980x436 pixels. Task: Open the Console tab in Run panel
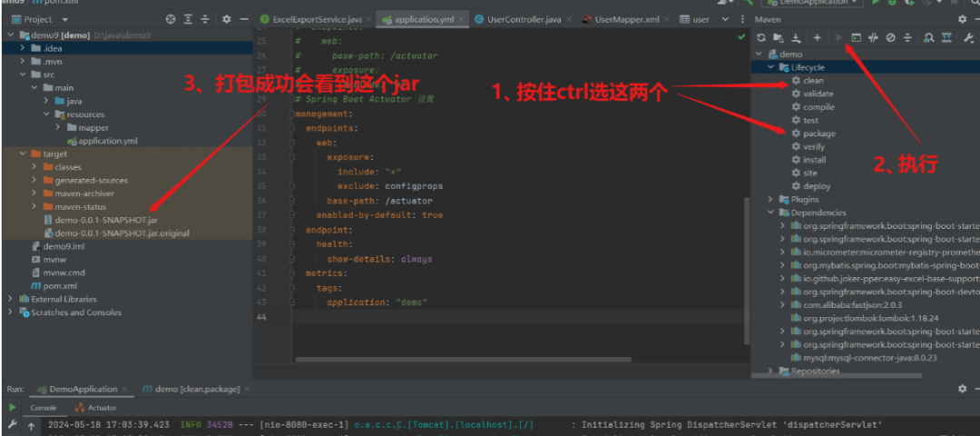pyautogui.click(x=44, y=408)
